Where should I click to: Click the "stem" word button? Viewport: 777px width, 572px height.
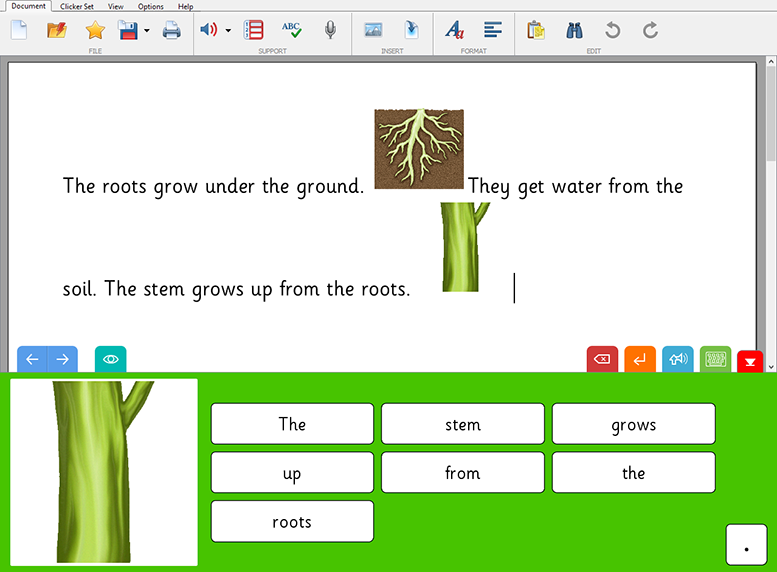(x=463, y=424)
